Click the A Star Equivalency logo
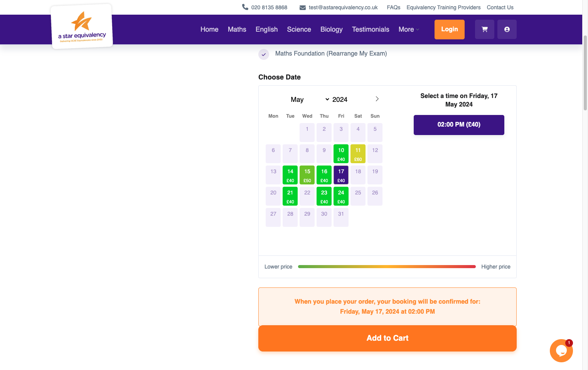The width and height of the screenshot is (588, 370). pyautogui.click(x=82, y=27)
